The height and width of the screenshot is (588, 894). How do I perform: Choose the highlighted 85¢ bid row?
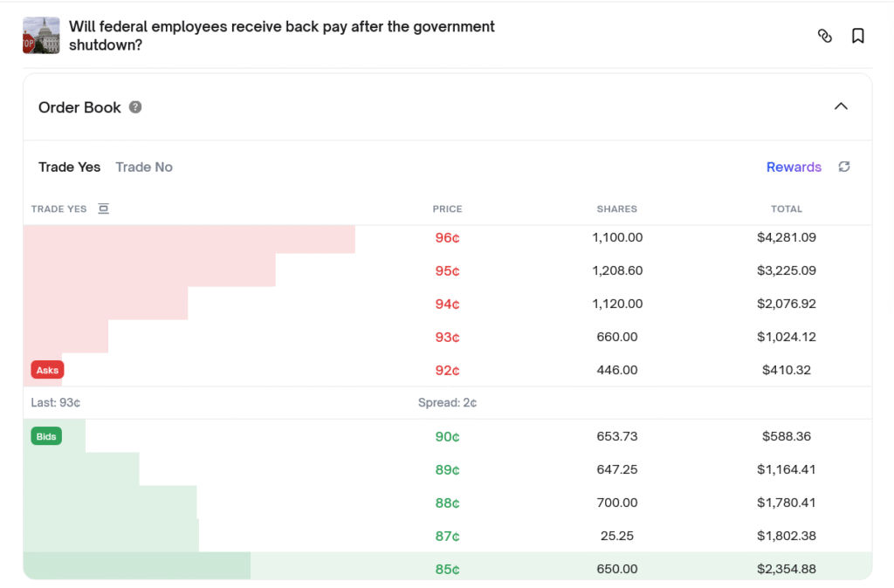click(448, 568)
